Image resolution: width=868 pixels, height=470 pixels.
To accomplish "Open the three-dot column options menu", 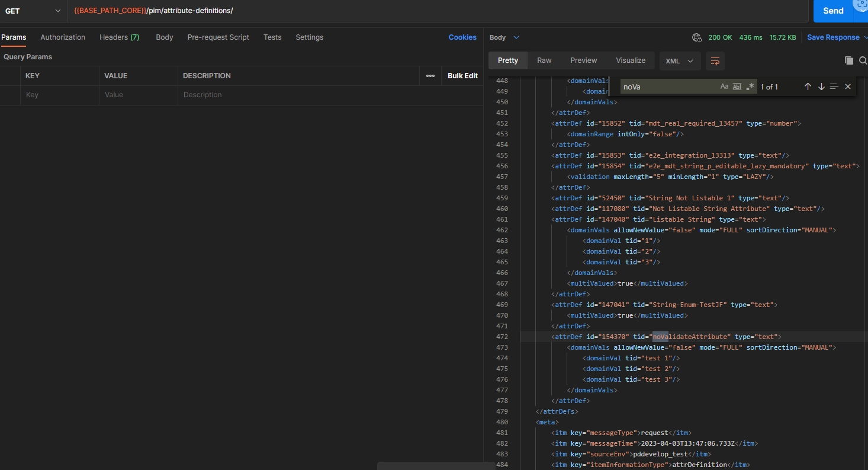I will point(430,76).
